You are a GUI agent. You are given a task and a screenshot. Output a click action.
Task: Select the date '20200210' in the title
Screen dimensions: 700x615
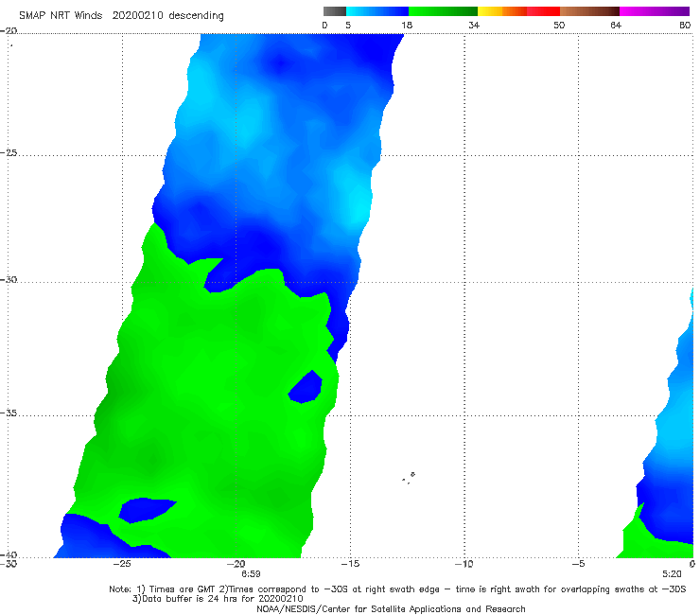click(137, 15)
